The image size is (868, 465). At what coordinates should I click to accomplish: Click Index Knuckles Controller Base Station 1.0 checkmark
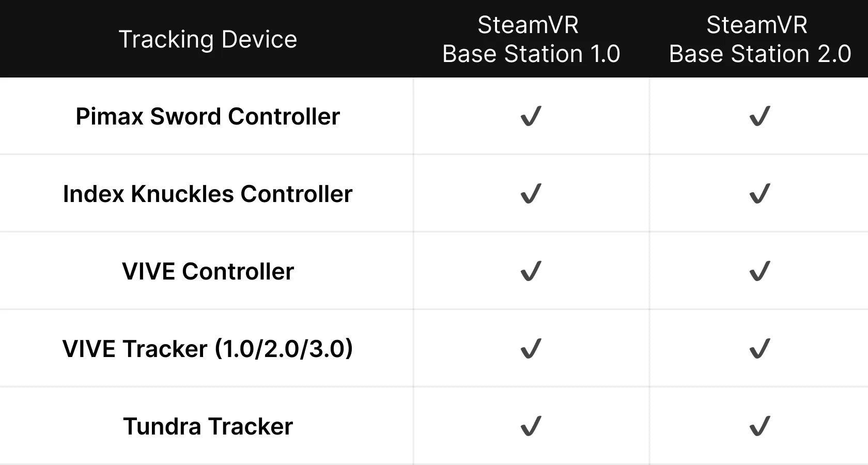click(531, 194)
